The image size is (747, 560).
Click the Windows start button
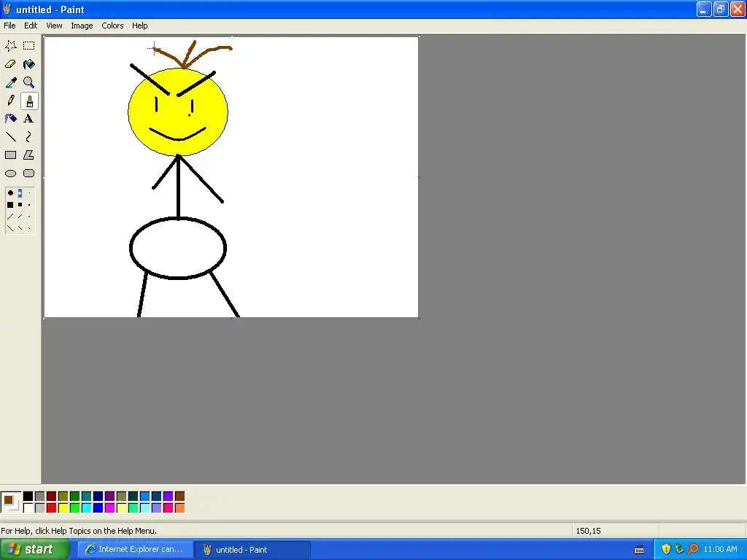[x=34, y=550]
